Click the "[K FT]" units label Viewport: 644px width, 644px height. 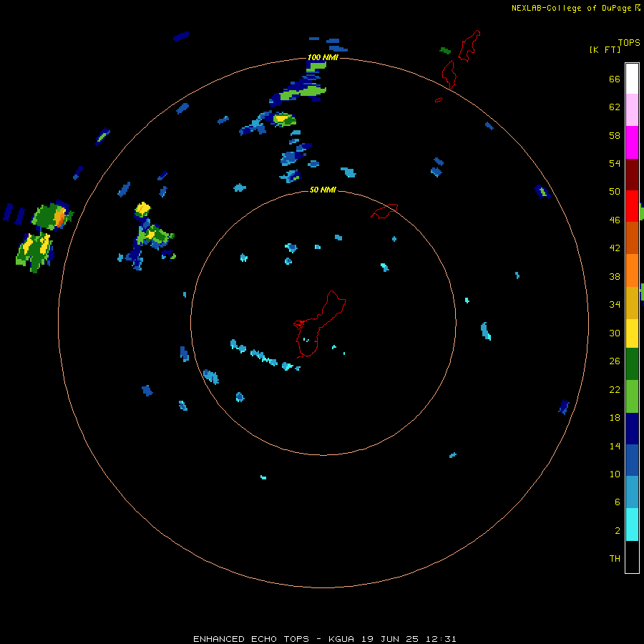click(x=605, y=50)
